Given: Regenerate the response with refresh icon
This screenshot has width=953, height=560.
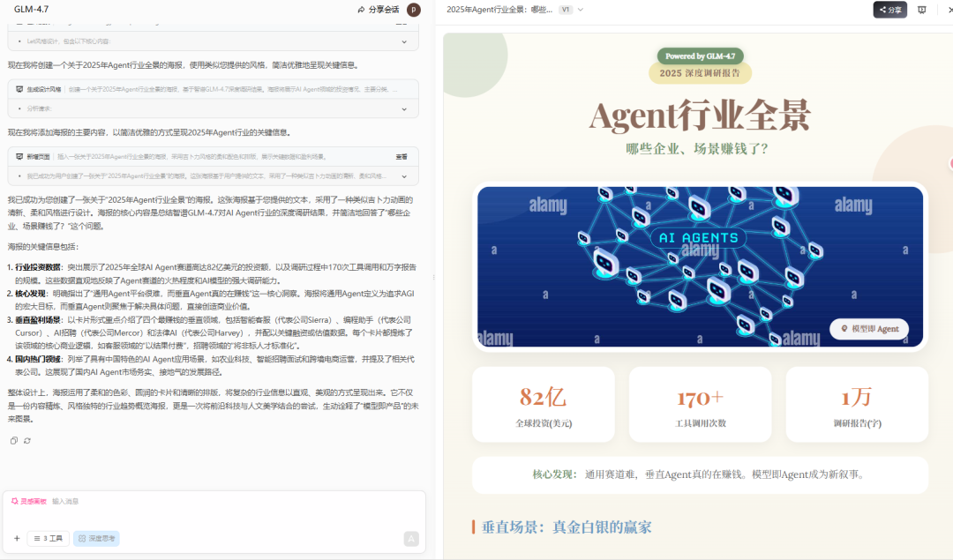Looking at the screenshot, I should coord(27,440).
